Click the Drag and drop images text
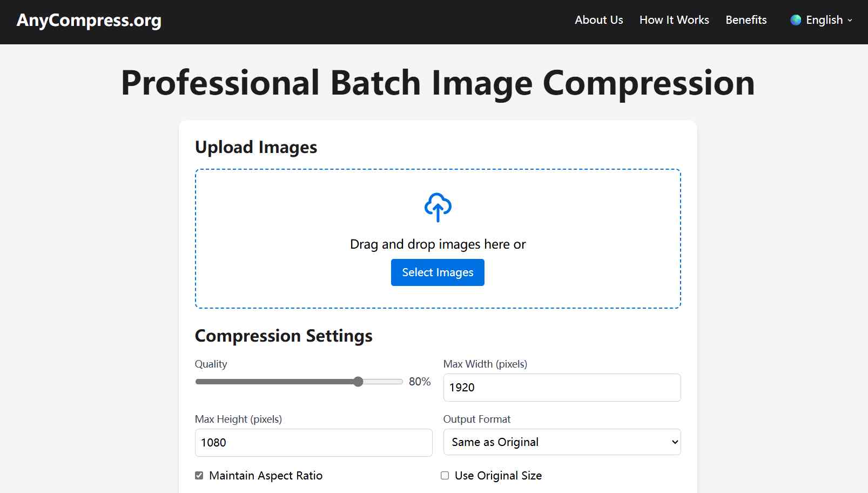 (438, 244)
